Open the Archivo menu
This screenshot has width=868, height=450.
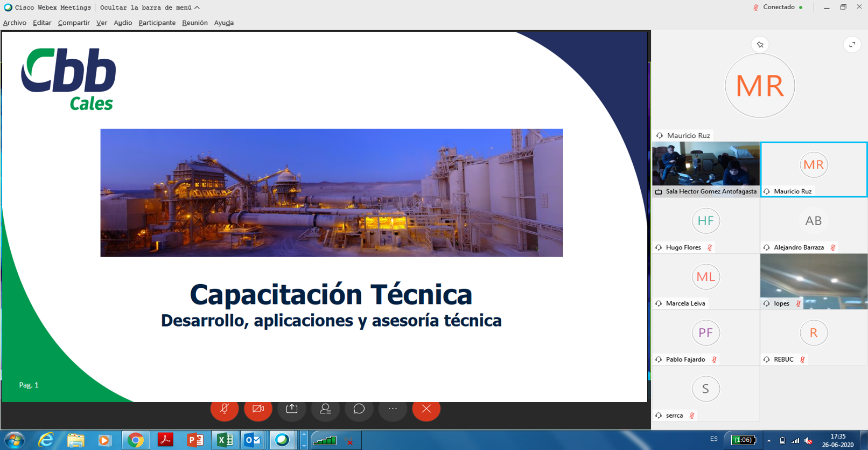(15, 23)
